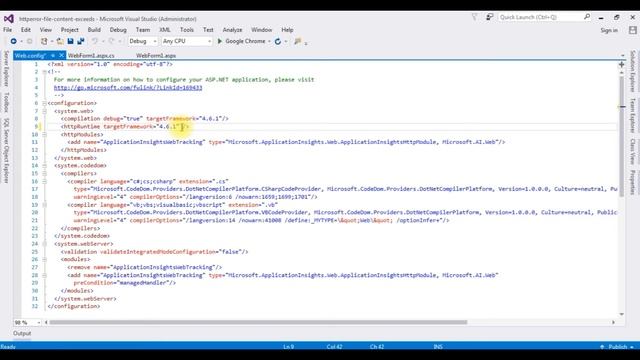Toggle the pin on the Web.config tab

click(x=53, y=55)
